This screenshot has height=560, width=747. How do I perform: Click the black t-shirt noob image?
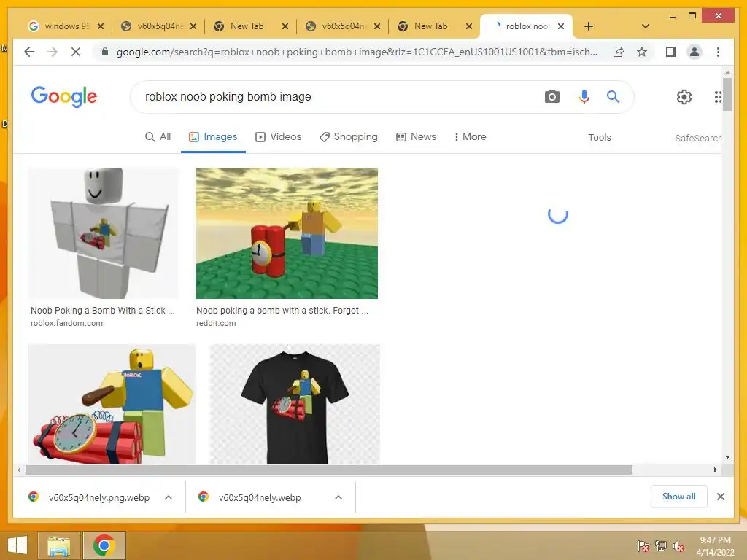[295, 404]
